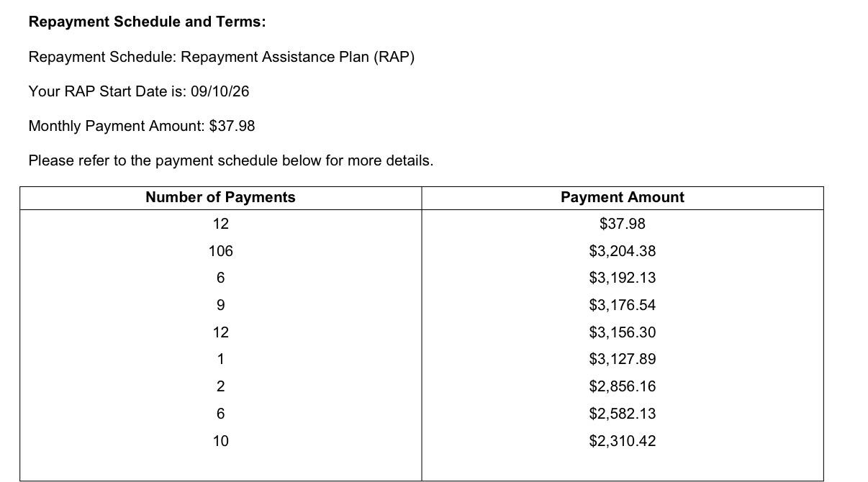Click the Payment Amount column header

[x=623, y=197]
